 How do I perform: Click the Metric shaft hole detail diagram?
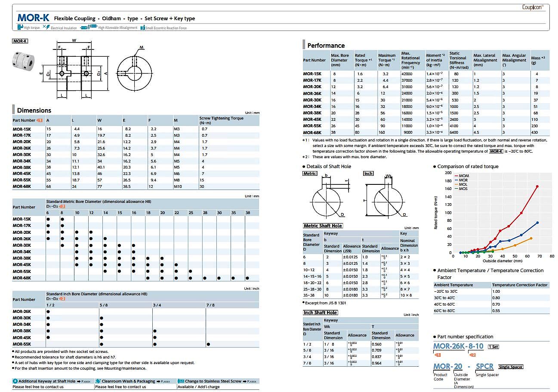tap(329, 195)
